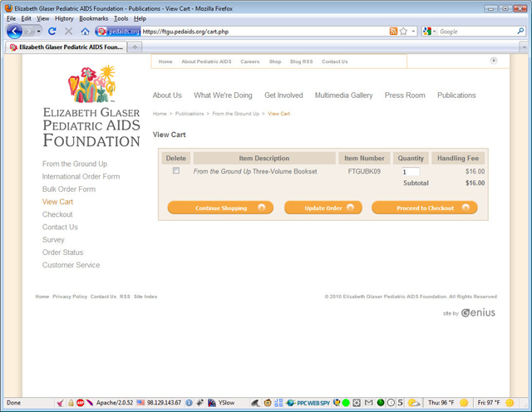Click the Quantity input field showing 1
532x412 pixels.
click(x=411, y=172)
